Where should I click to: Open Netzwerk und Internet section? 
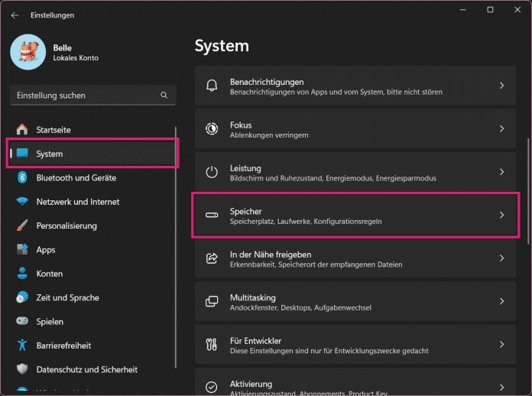point(77,202)
